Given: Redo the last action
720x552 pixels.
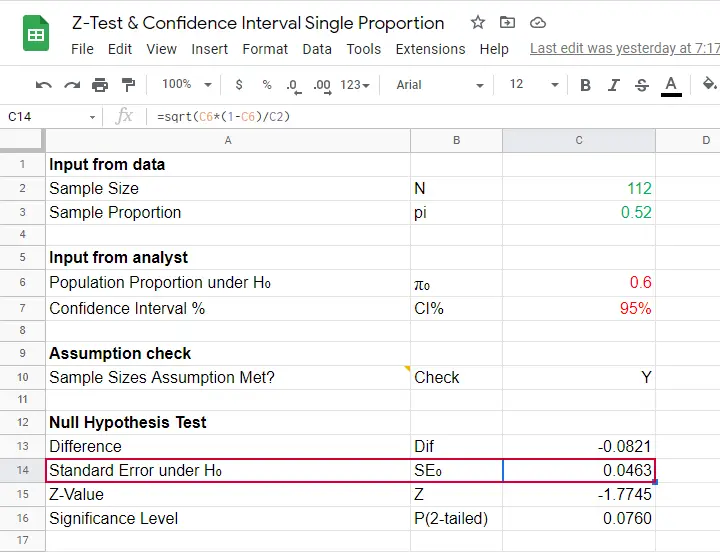Looking at the screenshot, I should 72,85.
